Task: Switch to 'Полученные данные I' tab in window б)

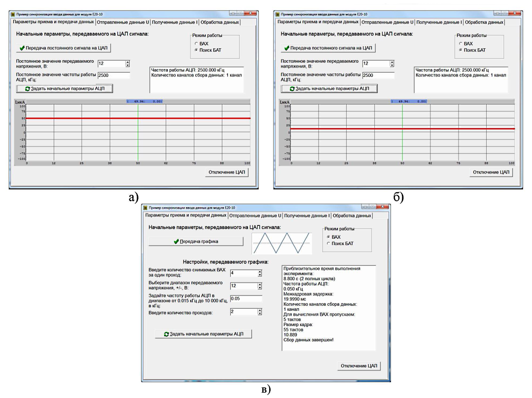Action: pyautogui.click(x=439, y=22)
